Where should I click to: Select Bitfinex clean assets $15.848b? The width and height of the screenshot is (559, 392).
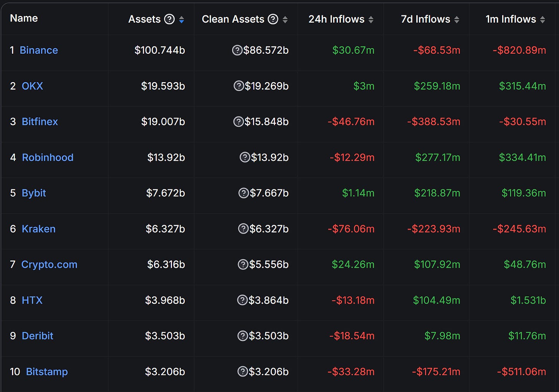pos(267,122)
